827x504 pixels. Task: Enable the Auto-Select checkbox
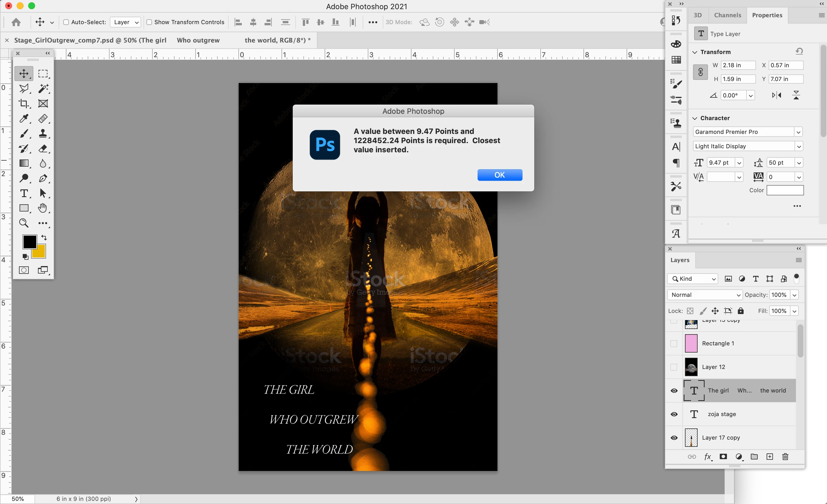click(66, 22)
